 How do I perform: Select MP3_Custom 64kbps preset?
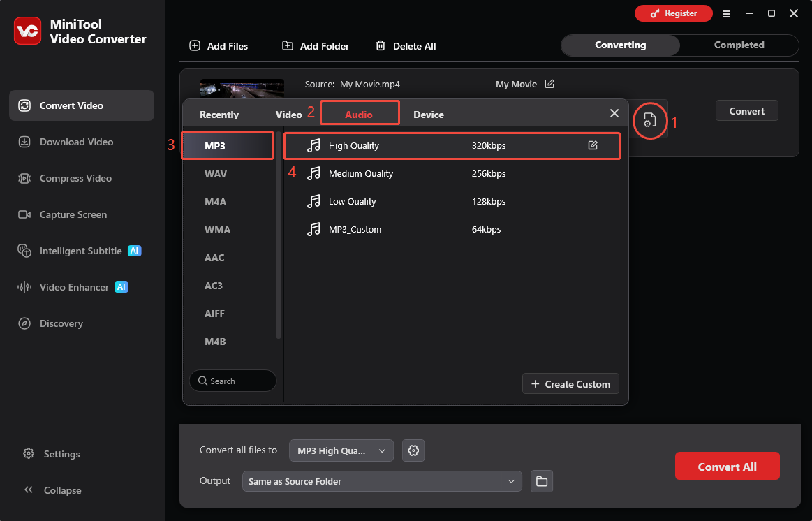point(452,230)
